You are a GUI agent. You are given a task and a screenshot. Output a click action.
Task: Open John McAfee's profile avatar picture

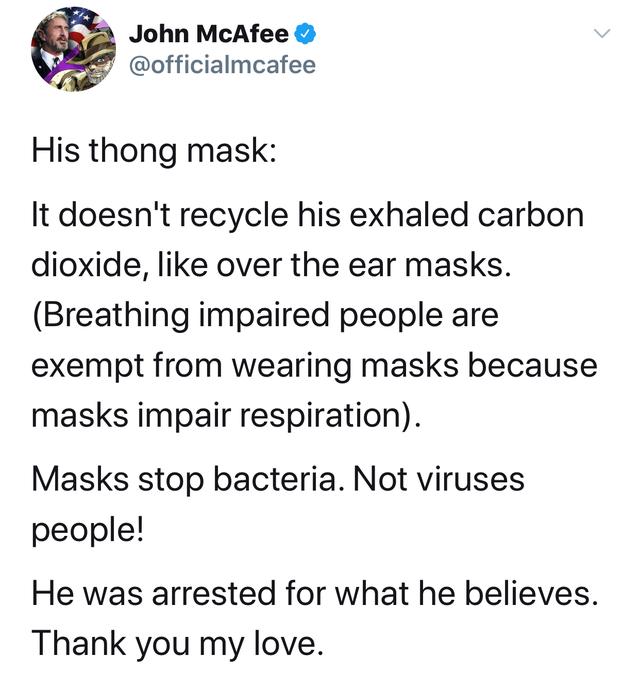tap(73, 49)
